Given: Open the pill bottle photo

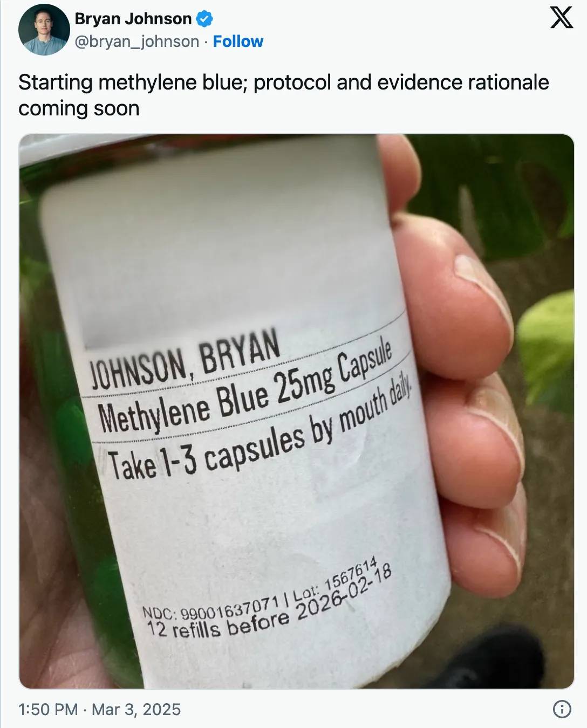Looking at the screenshot, I should coord(297,411).
